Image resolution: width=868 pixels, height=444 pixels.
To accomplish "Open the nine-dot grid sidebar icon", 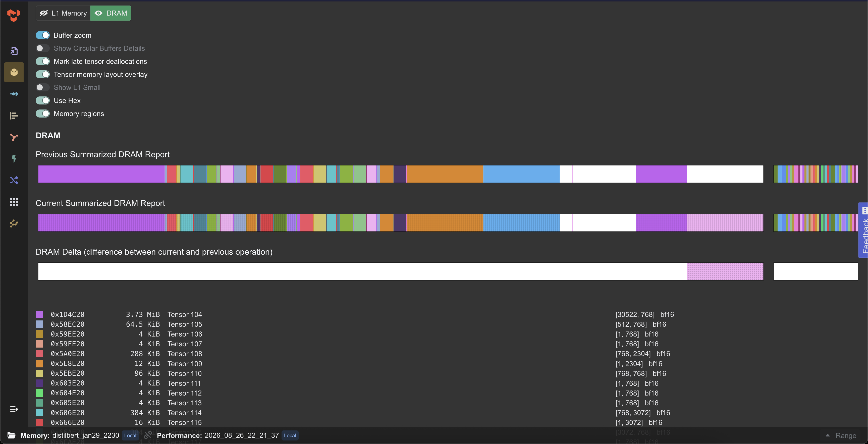I will coord(14,202).
